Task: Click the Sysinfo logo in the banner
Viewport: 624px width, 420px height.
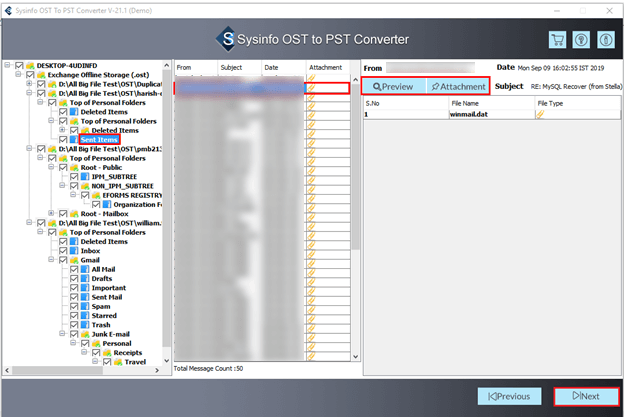Action: 226,39
